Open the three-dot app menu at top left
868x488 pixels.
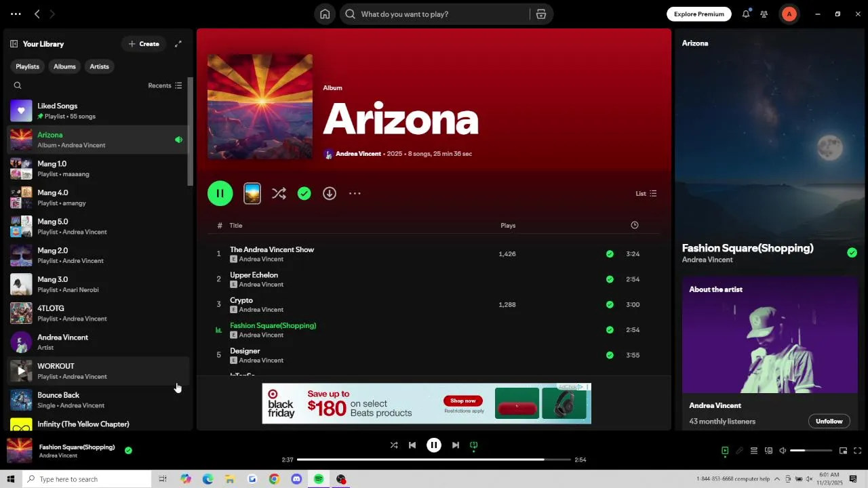click(x=16, y=14)
